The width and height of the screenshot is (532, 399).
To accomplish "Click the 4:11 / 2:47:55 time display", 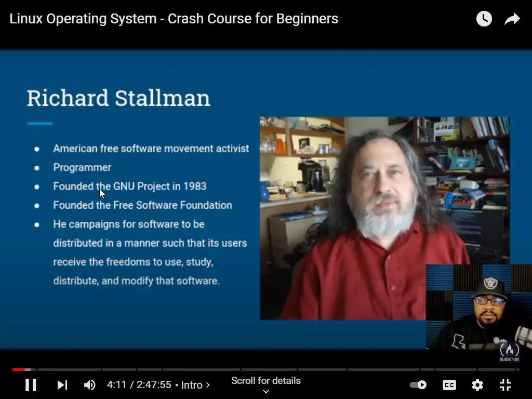I will [x=139, y=385].
